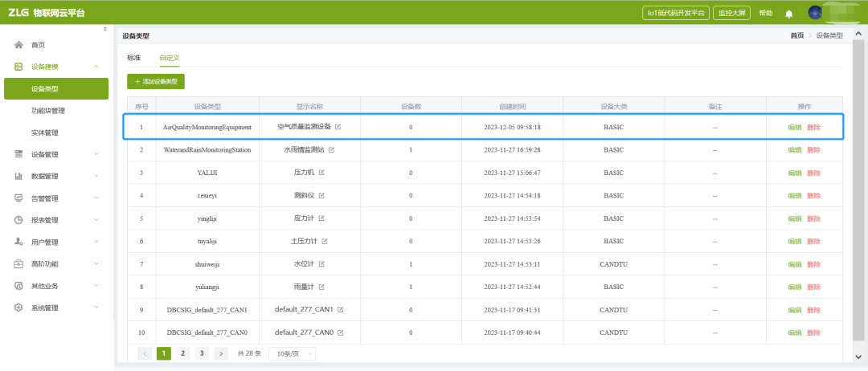Viewport: 868px width, 371px height.
Task: Expand the 告警管理 menu chevron
Action: pyautogui.click(x=96, y=198)
